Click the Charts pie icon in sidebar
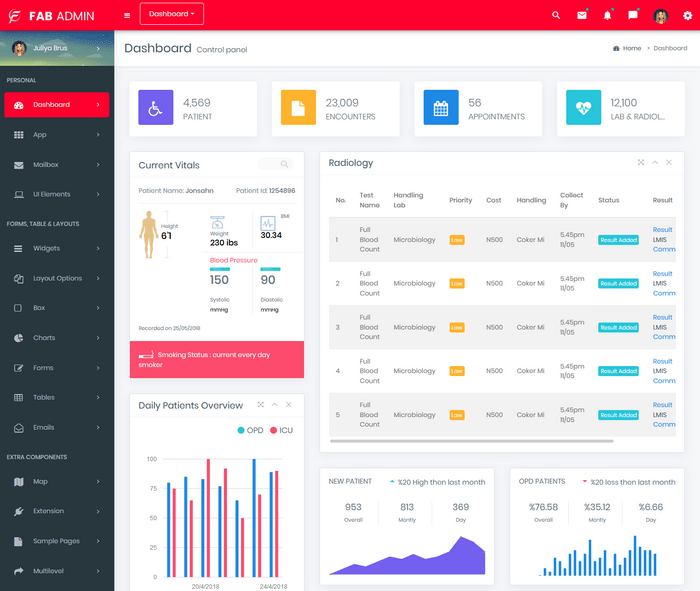This screenshot has width=700, height=591. click(x=18, y=338)
